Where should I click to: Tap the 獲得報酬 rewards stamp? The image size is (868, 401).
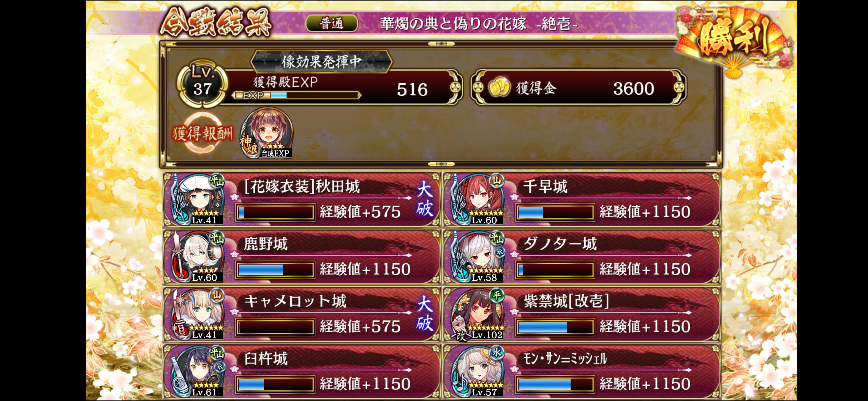point(202,133)
